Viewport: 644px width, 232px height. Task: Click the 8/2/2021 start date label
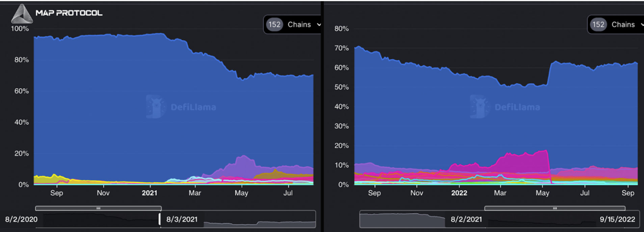[466, 220]
